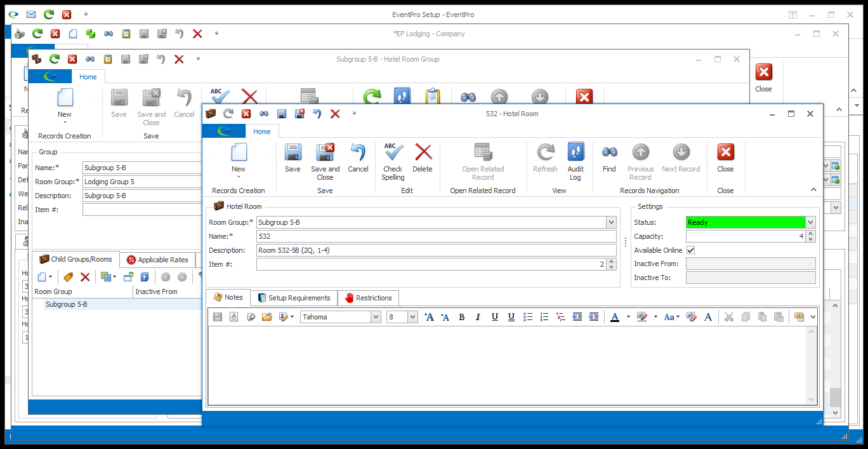Click the orange tag icon in Child Groups toolbar
The height and width of the screenshot is (449, 868).
tap(69, 277)
